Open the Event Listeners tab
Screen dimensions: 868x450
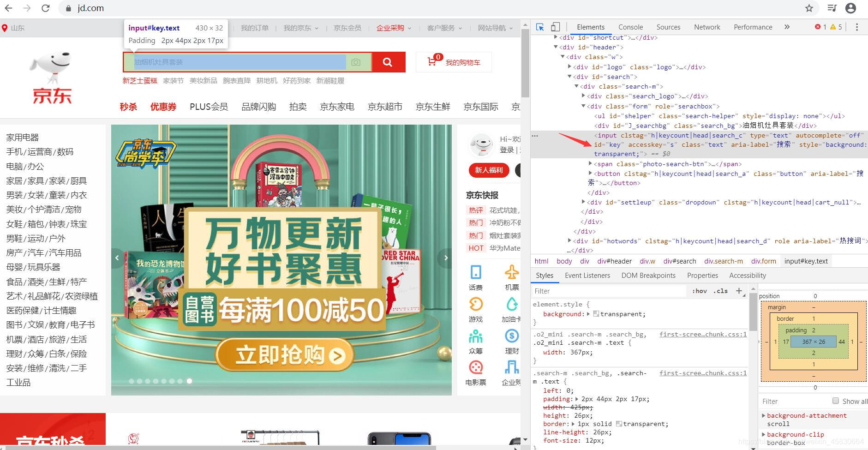click(587, 275)
